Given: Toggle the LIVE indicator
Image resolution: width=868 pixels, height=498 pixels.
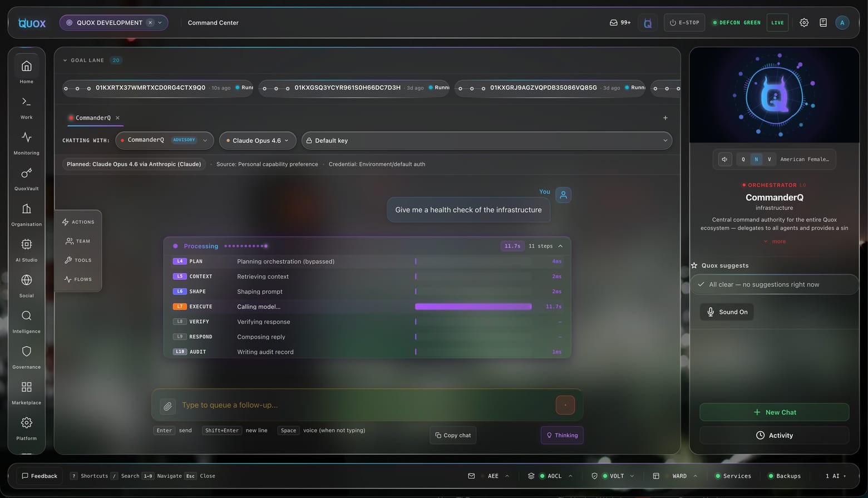Looking at the screenshot, I should (x=777, y=23).
